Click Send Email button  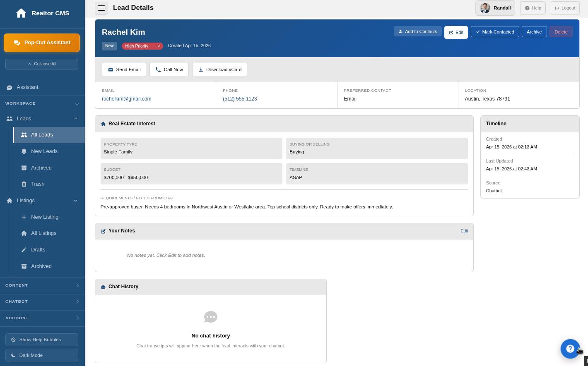[x=124, y=69]
